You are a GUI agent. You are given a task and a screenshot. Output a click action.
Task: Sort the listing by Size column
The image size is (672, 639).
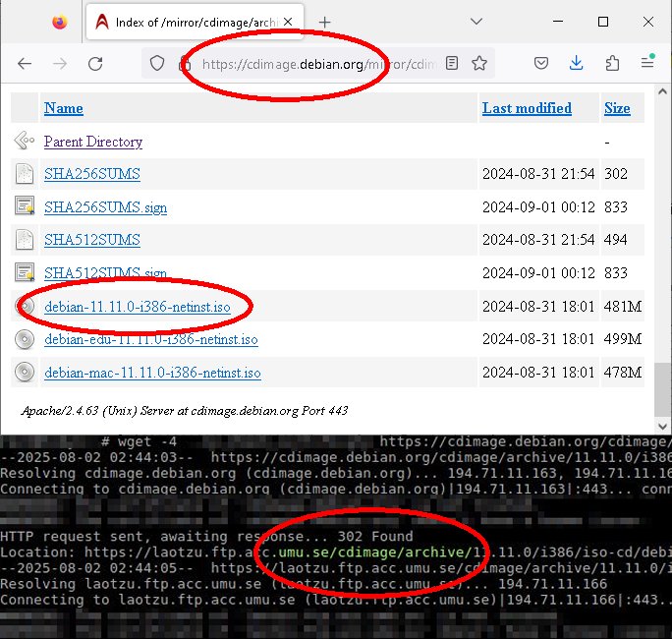(617, 108)
